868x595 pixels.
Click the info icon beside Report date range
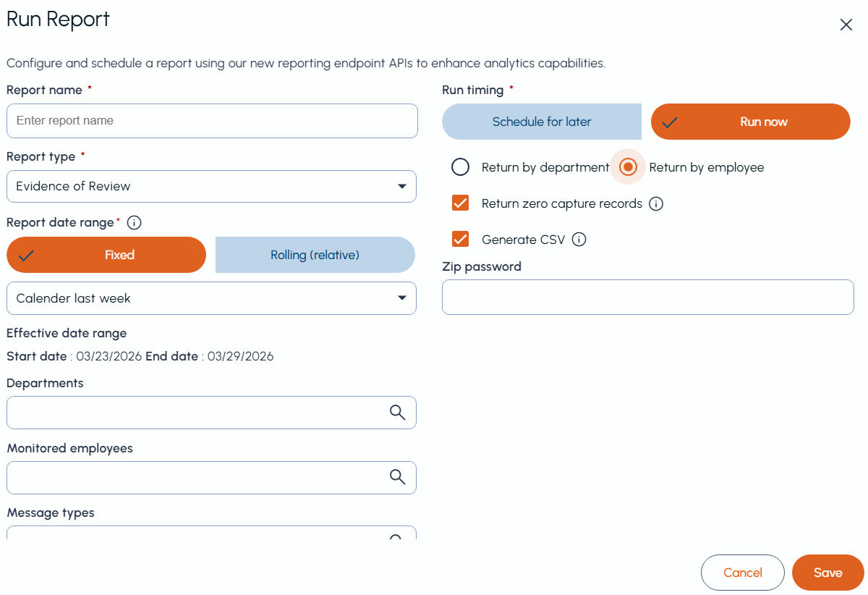pyautogui.click(x=134, y=222)
